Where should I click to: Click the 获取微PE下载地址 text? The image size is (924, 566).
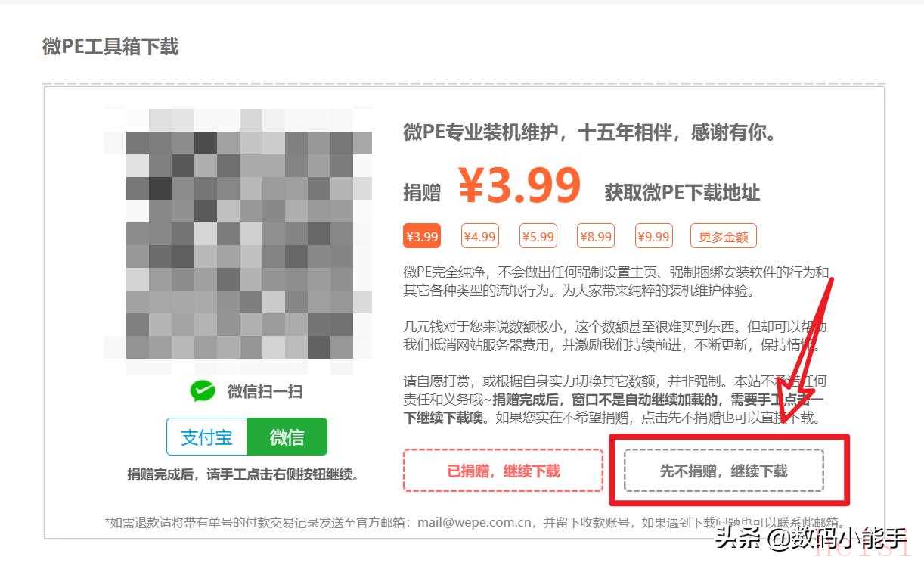click(x=681, y=192)
